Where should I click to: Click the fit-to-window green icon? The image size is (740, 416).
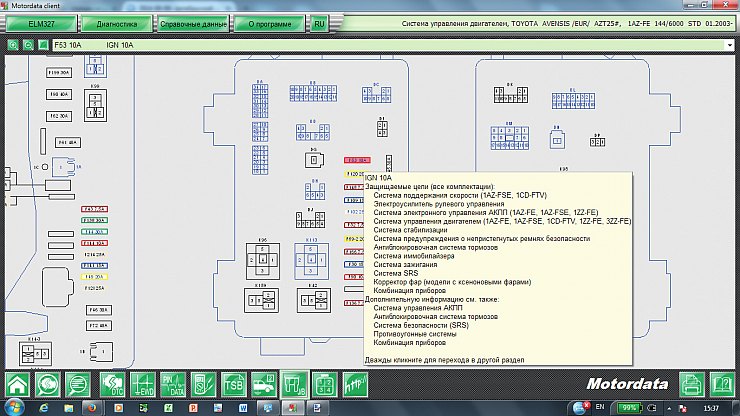point(43,45)
